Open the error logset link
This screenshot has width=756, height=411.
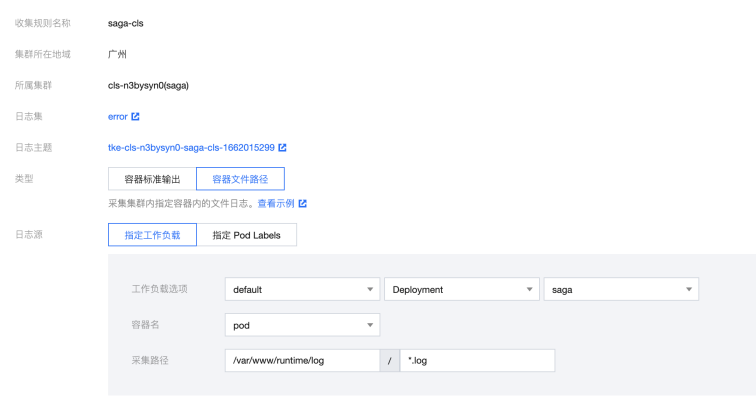[118, 117]
